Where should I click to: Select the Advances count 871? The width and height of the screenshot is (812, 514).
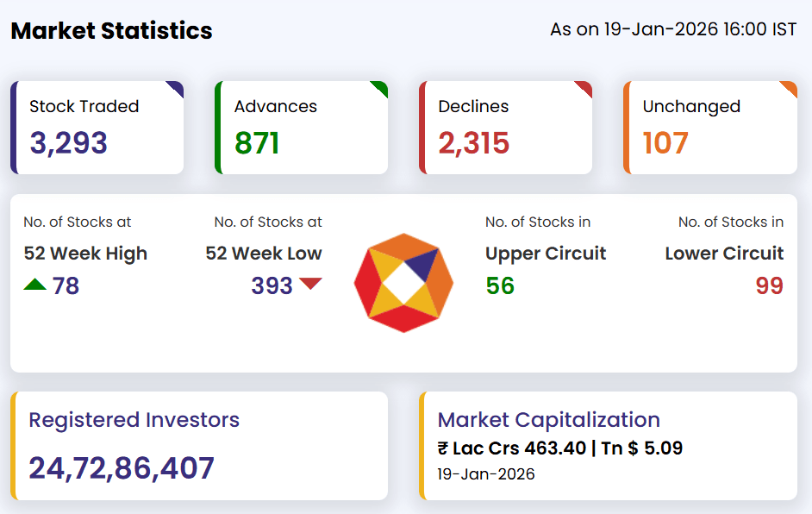(257, 143)
